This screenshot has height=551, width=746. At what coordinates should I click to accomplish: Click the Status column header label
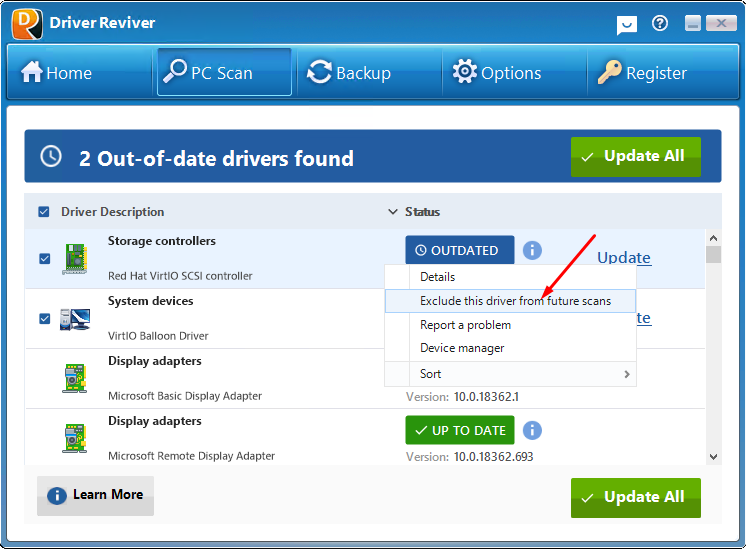(x=422, y=212)
